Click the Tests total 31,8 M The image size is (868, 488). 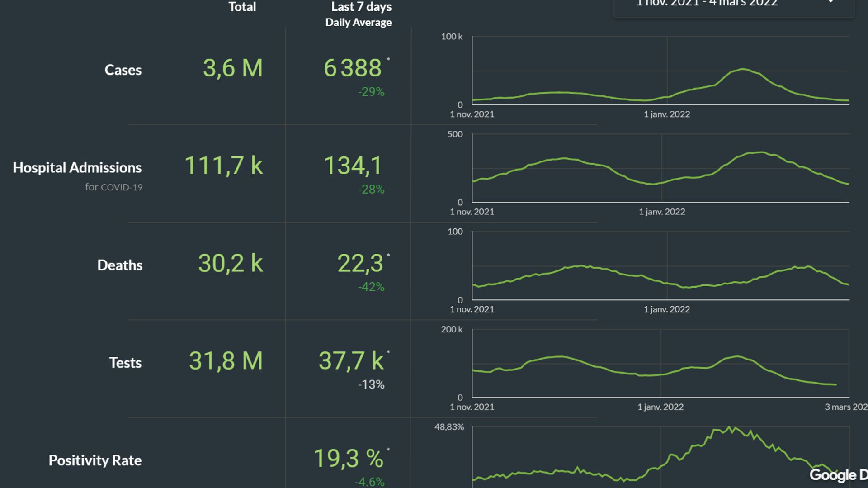pos(226,361)
